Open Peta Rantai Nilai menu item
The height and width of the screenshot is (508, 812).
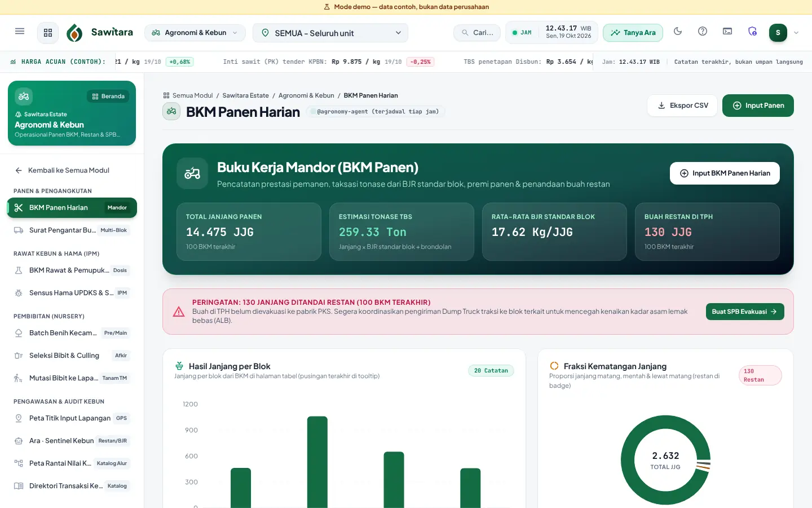pos(72,463)
